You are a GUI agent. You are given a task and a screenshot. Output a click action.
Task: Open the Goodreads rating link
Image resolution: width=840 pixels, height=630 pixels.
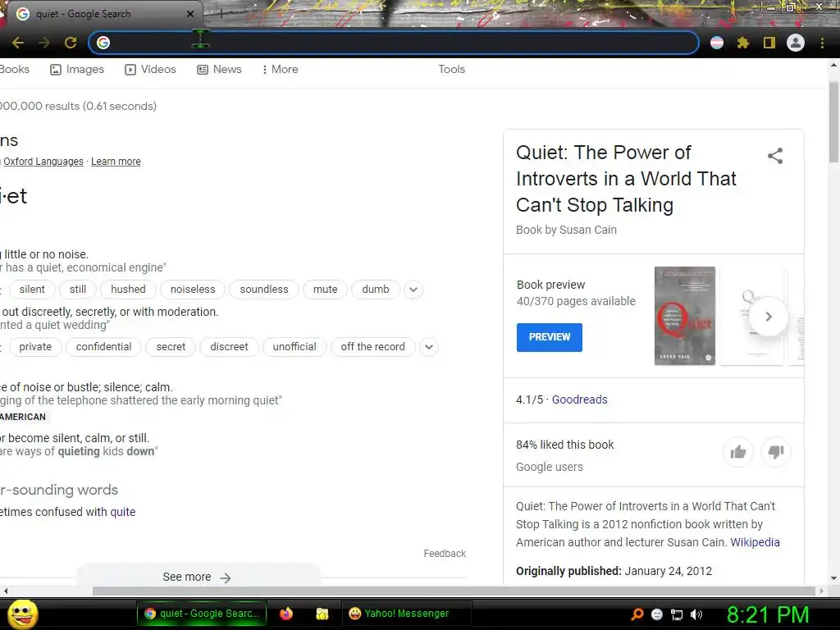(x=580, y=399)
